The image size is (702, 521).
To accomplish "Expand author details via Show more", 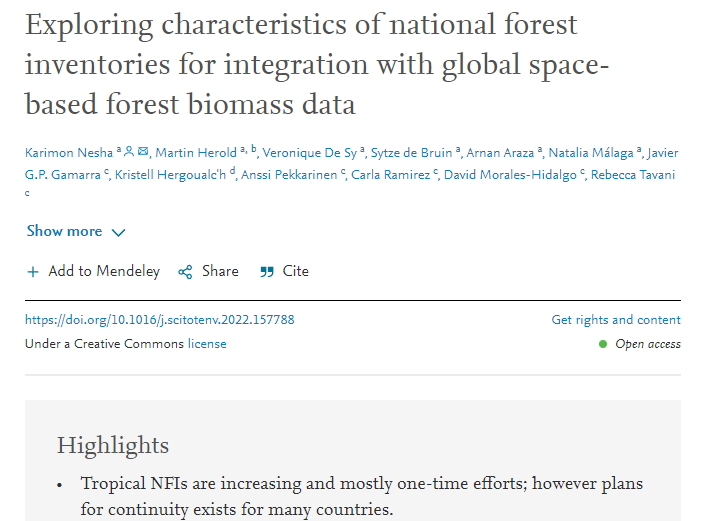I will (64, 231).
